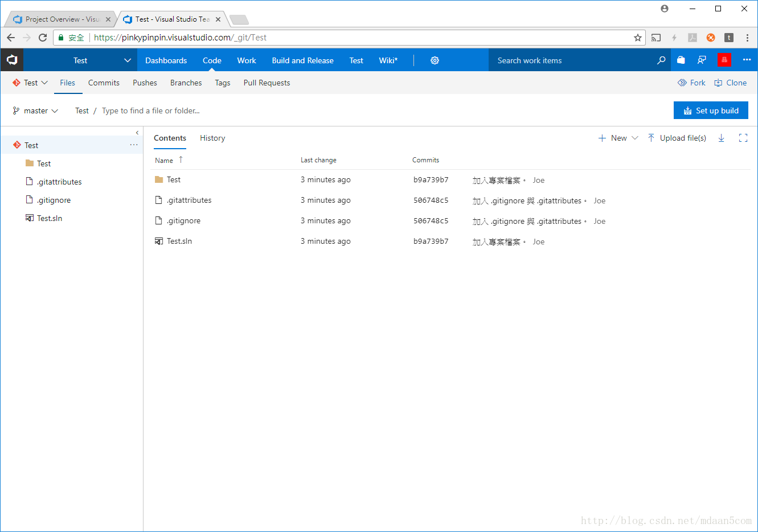
Task: Switch to the Branches tab
Action: [x=186, y=83]
